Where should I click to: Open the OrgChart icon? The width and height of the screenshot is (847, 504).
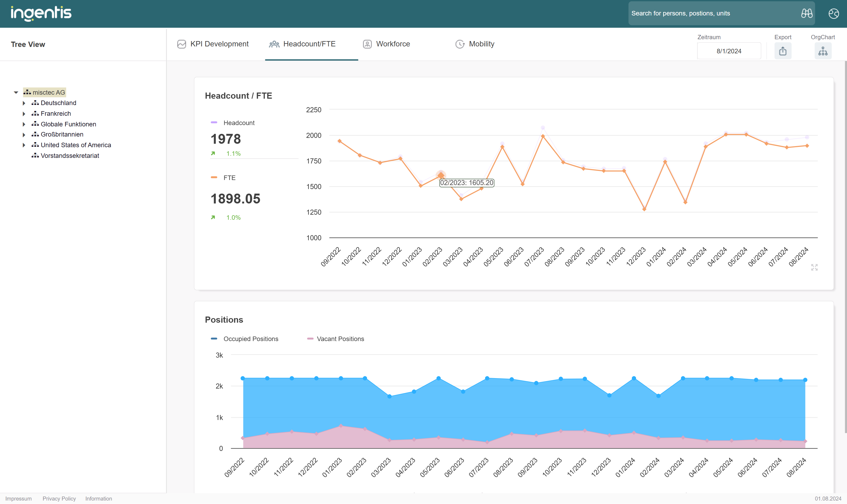point(822,51)
